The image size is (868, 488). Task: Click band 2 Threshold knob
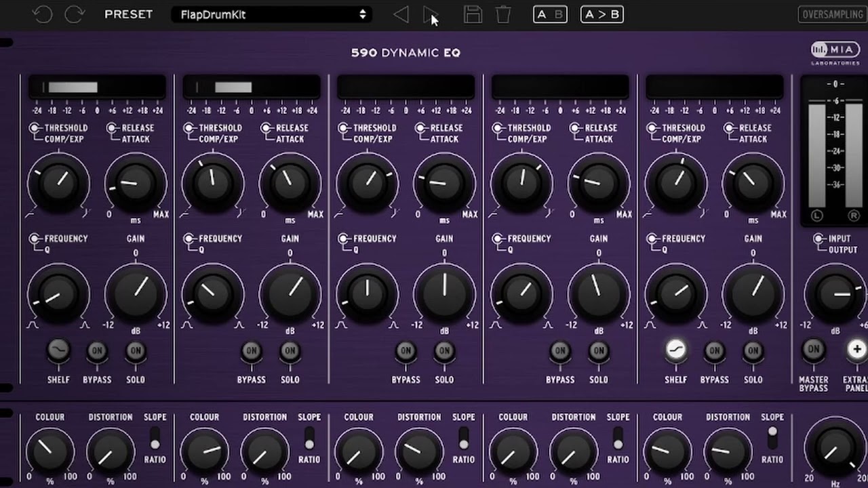213,183
